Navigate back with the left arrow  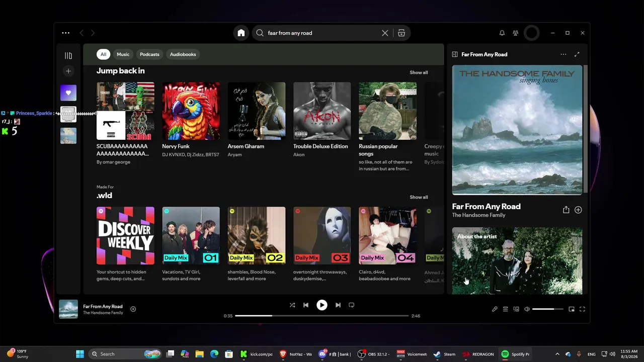tap(82, 33)
